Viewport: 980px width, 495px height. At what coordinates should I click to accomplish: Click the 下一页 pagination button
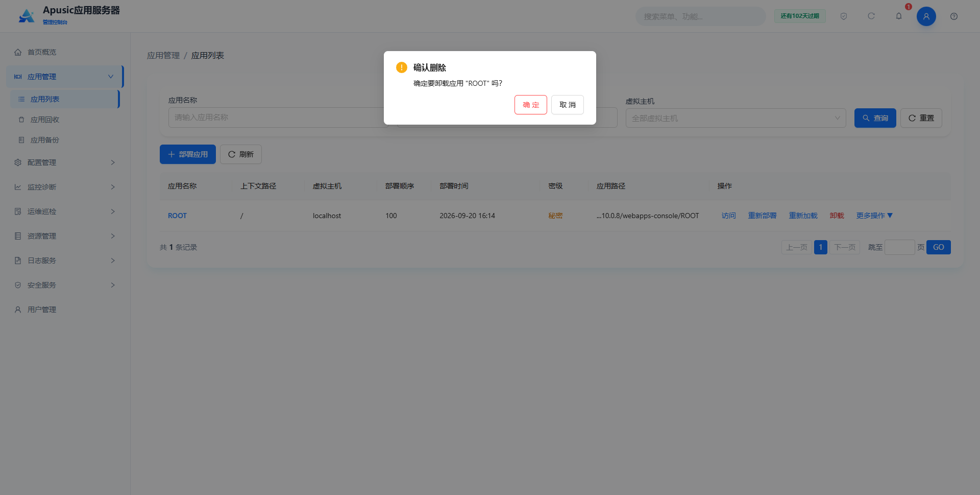[x=845, y=247]
